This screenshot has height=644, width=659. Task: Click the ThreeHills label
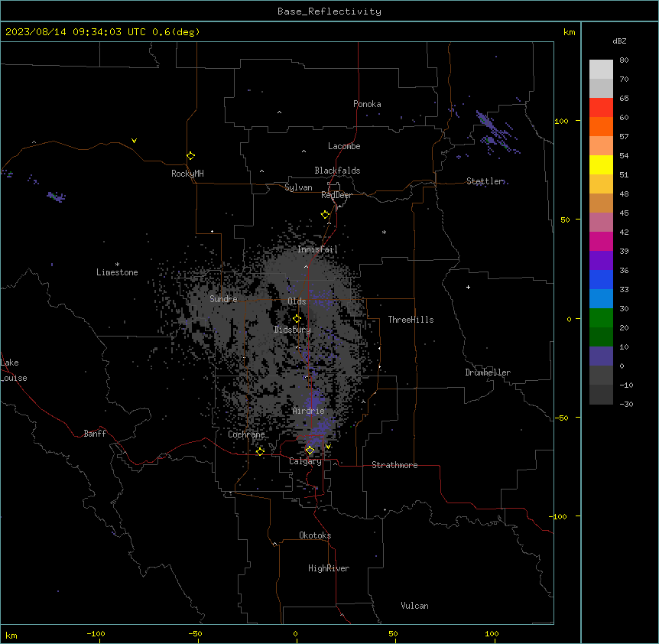411,320
